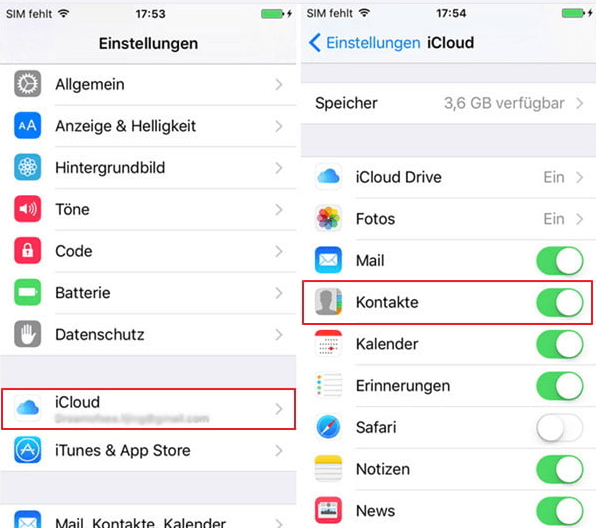This screenshot has height=528, width=596.
Task: Switch off the Notizen toggle
Action: [x=560, y=469]
